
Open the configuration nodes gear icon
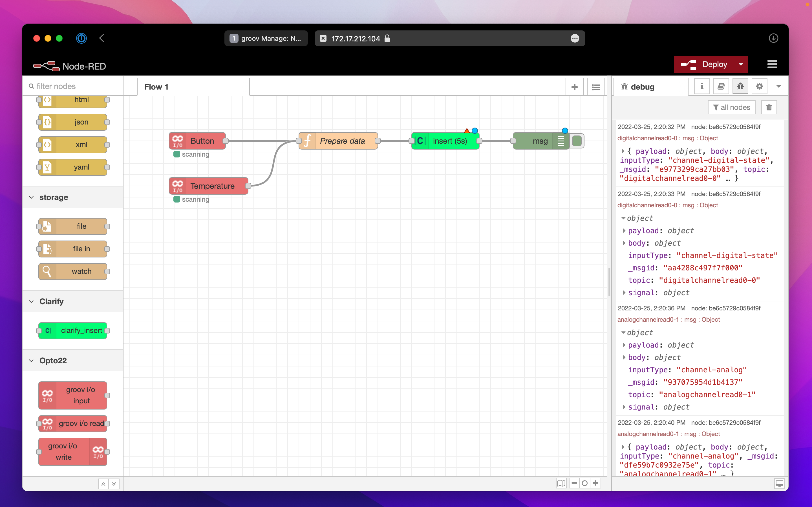click(759, 86)
